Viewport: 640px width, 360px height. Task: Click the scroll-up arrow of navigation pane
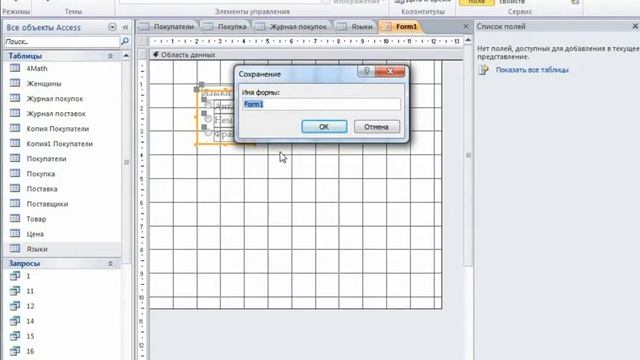[x=126, y=56]
